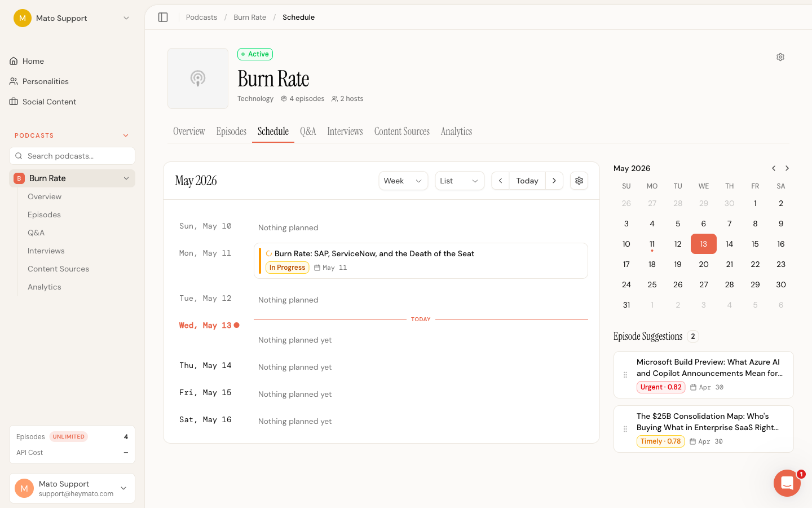812x508 pixels.
Task: Show next month in mini calendar
Action: 787,168
